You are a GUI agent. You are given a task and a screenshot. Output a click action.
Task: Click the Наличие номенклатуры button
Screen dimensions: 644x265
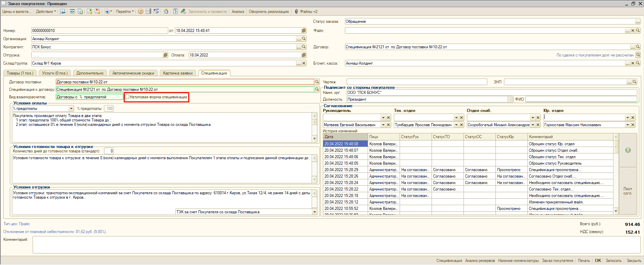518,261
